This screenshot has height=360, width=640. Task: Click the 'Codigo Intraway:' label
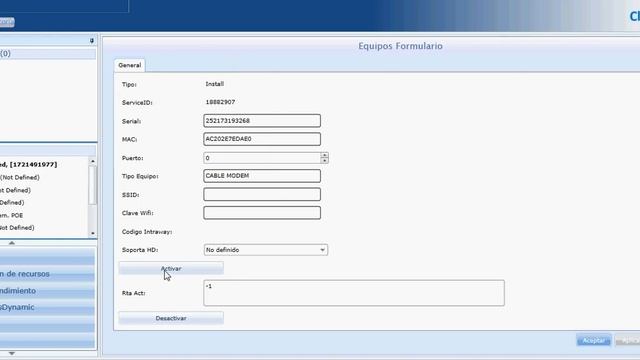pos(147,231)
